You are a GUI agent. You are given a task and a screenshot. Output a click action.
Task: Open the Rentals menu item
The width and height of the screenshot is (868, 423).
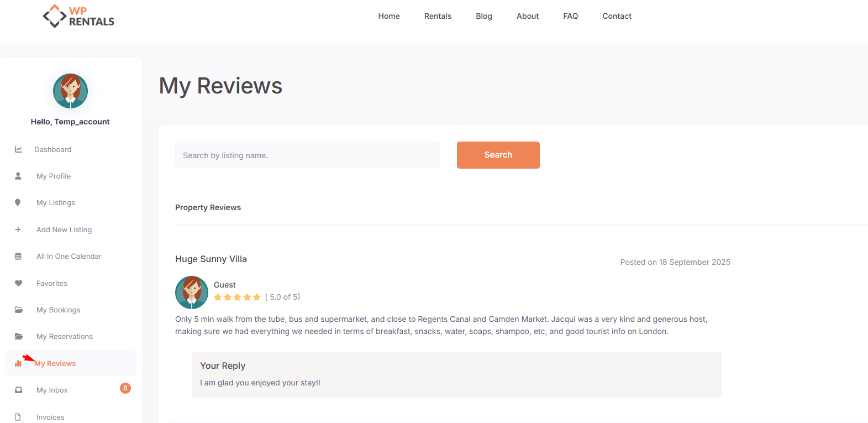(x=438, y=16)
